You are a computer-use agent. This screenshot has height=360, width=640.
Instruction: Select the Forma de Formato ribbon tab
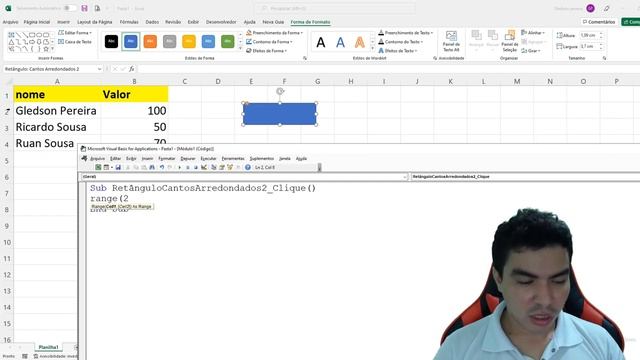(x=310, y=22)
